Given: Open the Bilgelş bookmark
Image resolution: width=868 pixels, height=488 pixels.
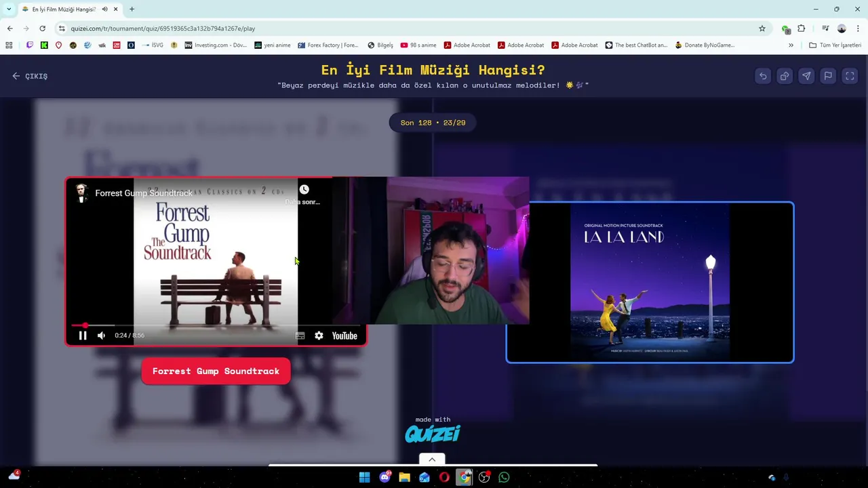Looking at the screenshot, I should [x=380, y=45].
